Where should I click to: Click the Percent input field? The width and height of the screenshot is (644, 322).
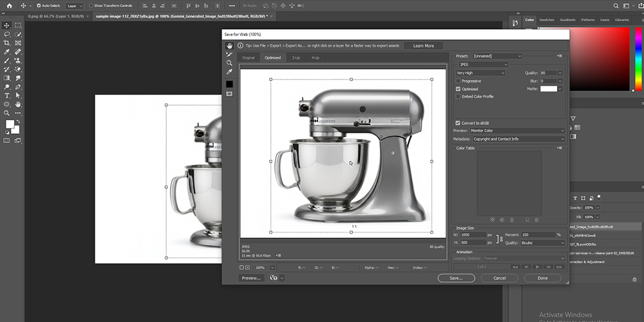[x=538, y=234]
